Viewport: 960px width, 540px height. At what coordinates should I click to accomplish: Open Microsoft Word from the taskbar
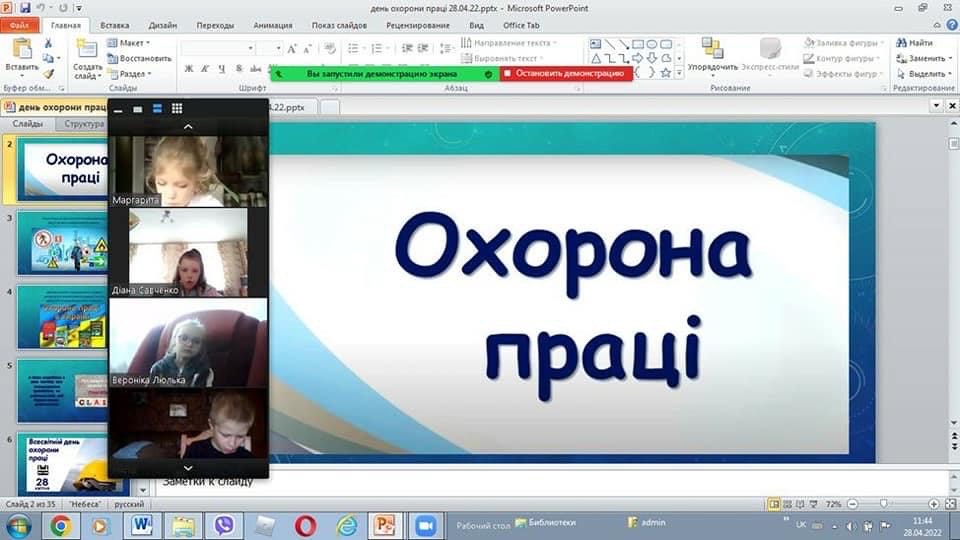(x=142, y=526)
